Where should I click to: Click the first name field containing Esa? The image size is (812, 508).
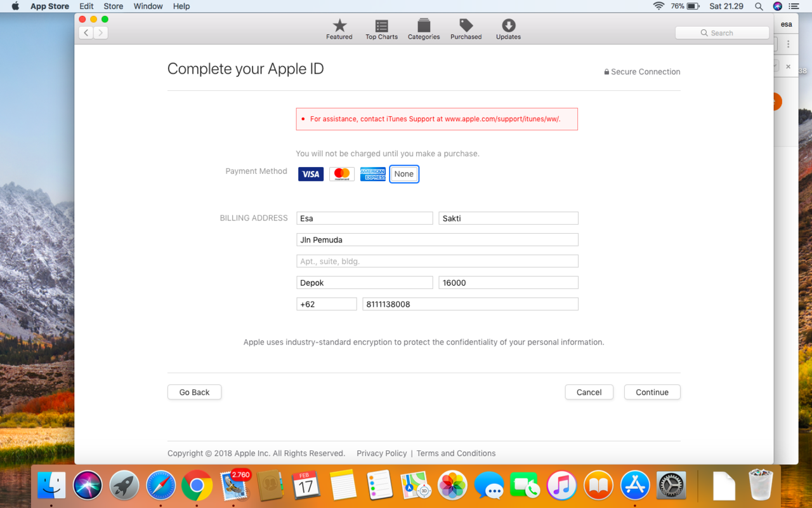365,218
